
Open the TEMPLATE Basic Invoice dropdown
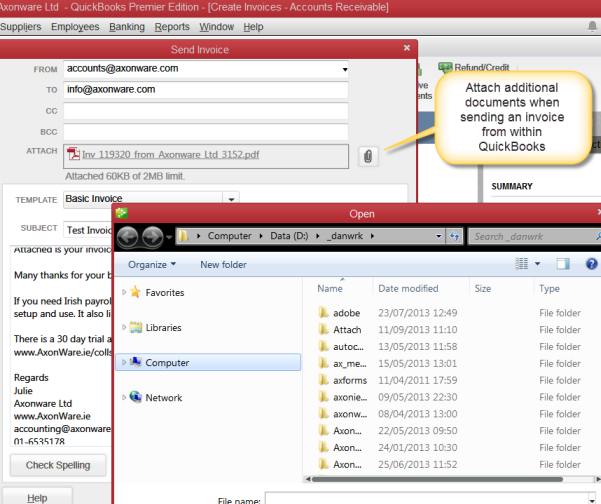pos(231,199)
